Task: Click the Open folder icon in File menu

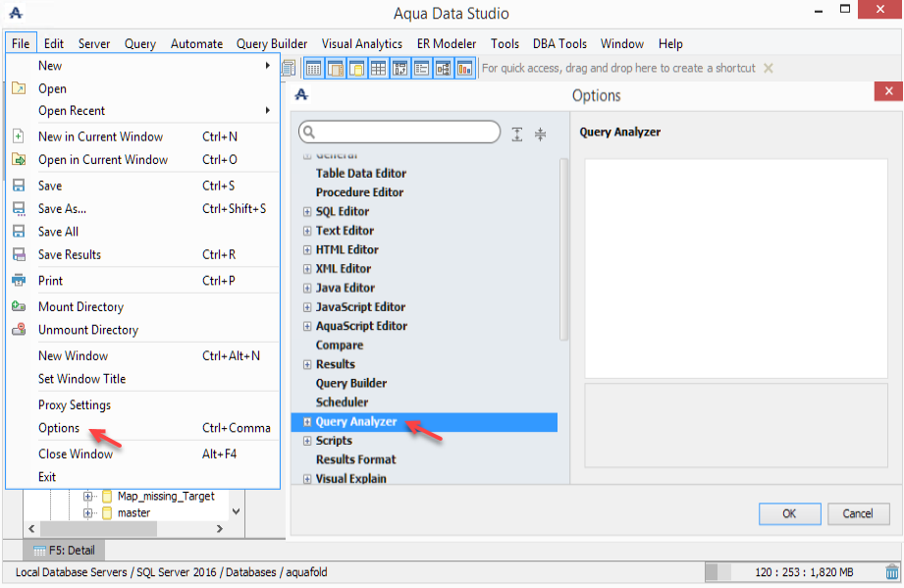Action: coord(19,88)
